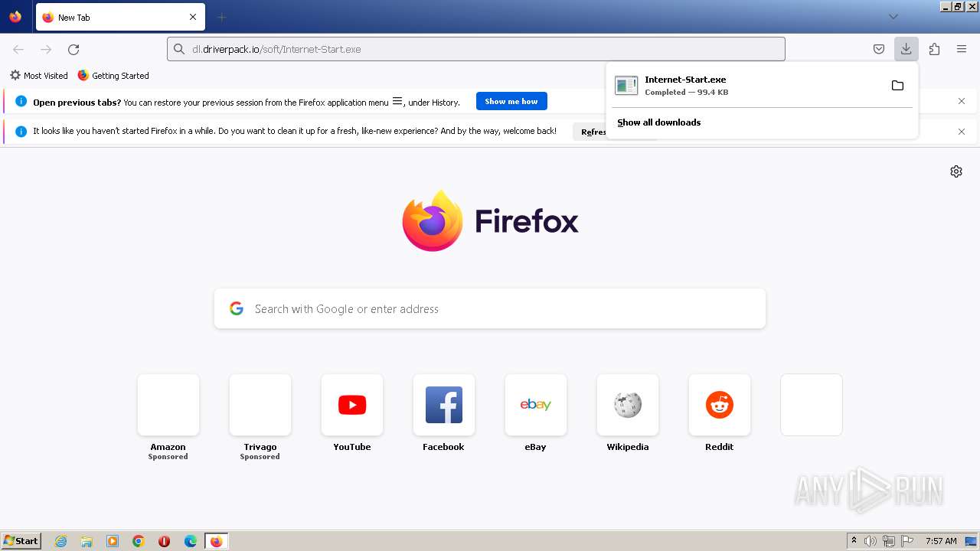Reload the current page
The width and height of the screenshot is (980, 551).
pos(73,49)
